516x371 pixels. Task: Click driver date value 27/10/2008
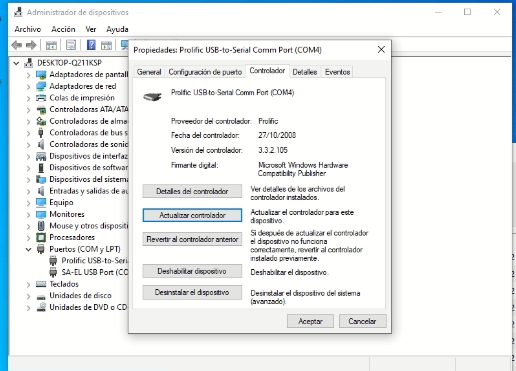(x=277, y=135)
